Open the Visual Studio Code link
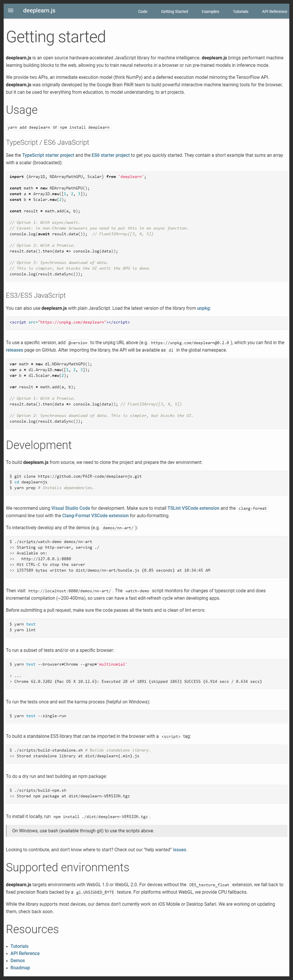Image resolution: width=293 pixels, height=980 pixels. coord(71,508)
